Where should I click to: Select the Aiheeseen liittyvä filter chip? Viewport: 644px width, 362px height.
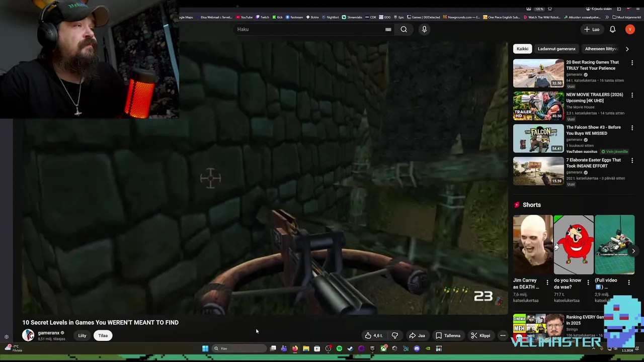click(x=601, y=49)
